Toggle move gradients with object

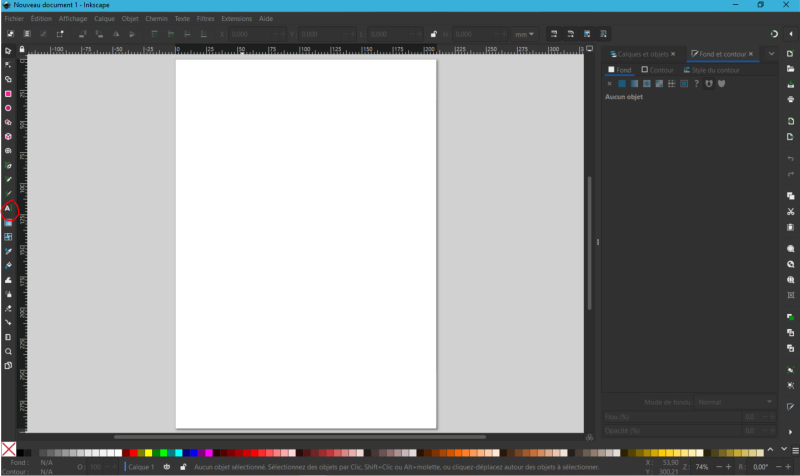point(587,34)
